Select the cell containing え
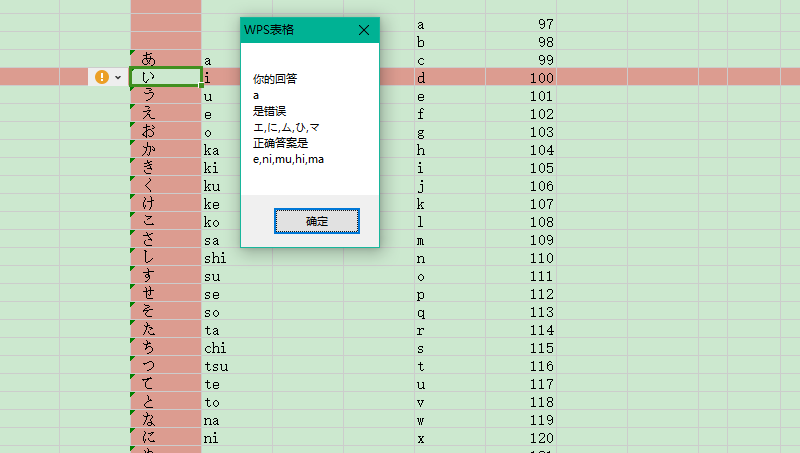Viewport: 800px width, 453px height. [x=166, y=113]
